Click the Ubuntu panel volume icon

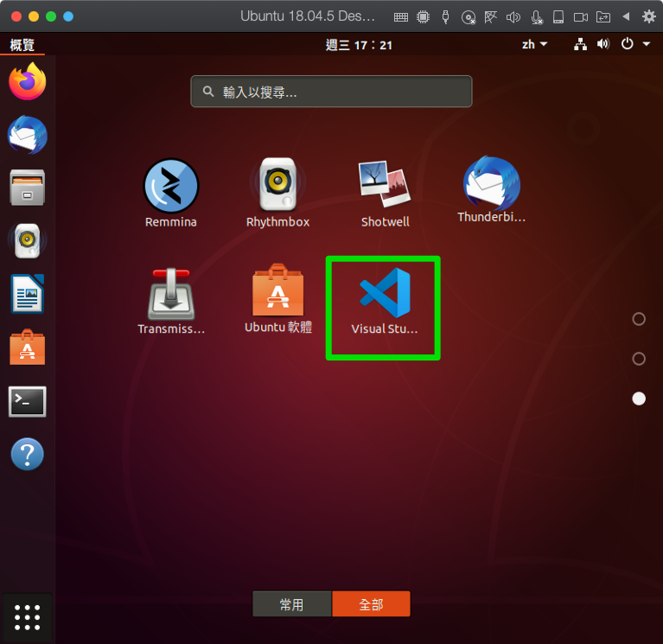point(603,44)
